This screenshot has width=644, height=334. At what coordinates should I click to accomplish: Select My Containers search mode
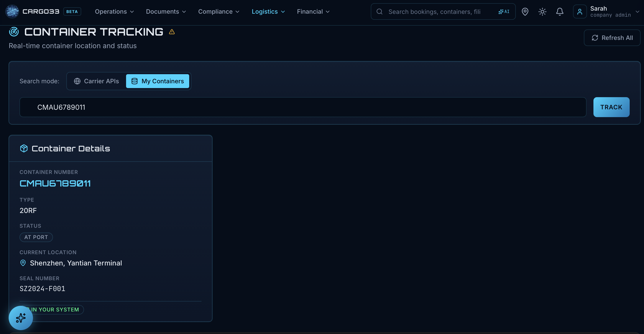click(158, 81)
